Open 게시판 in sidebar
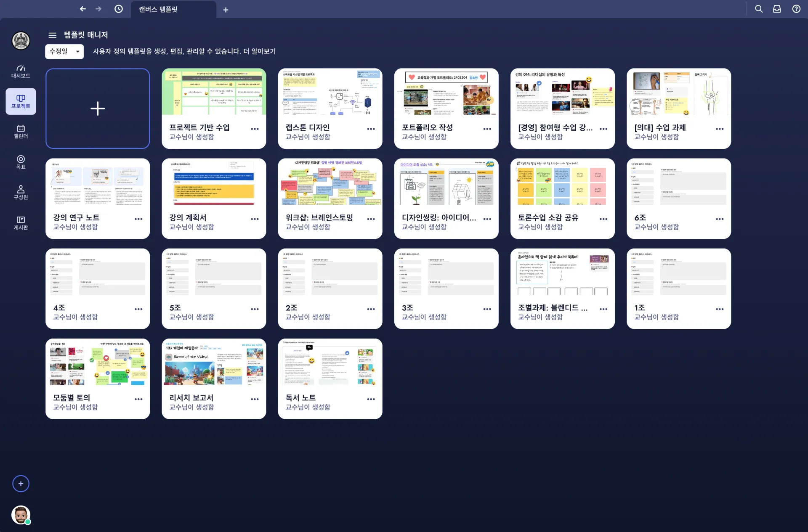This screenshot has width=808, height=532. pos(21,223)
